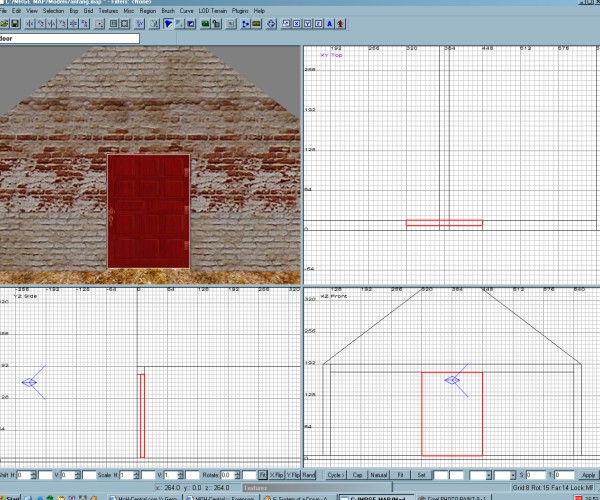The width and height of the screenshot is (600, 500).
Task: Click the Windows Start button
Action: pos(10,498)
